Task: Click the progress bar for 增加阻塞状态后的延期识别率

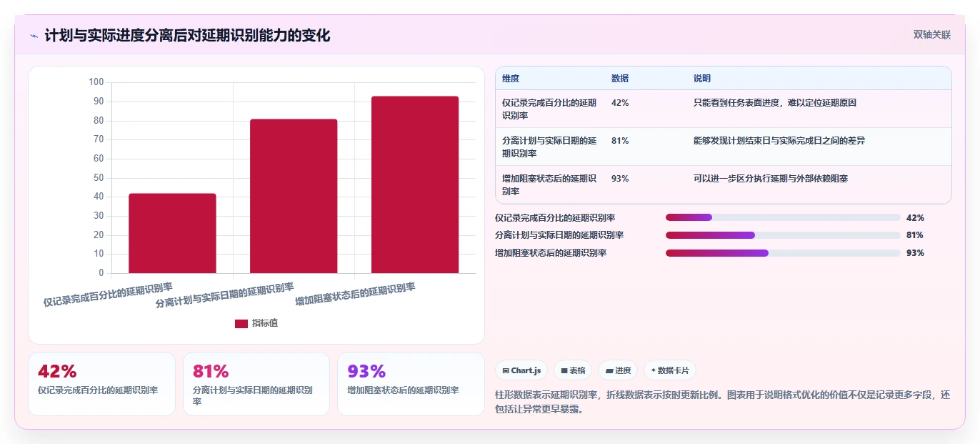Action: point(783,253)
